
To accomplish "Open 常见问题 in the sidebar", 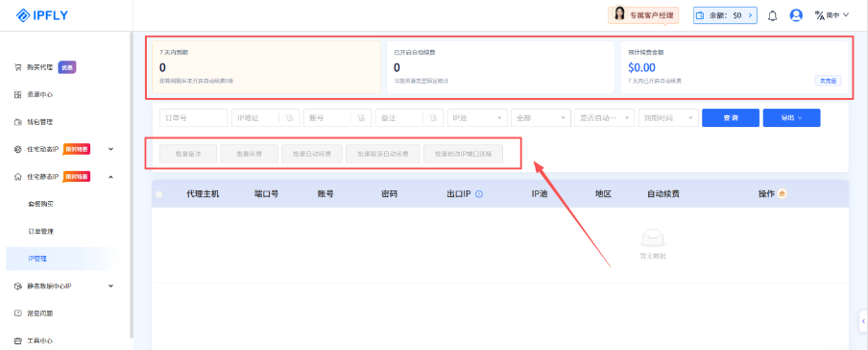I will 40,312.
